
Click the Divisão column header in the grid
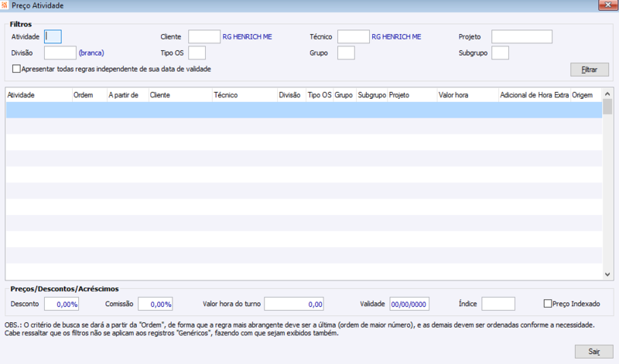pos(292,95)
